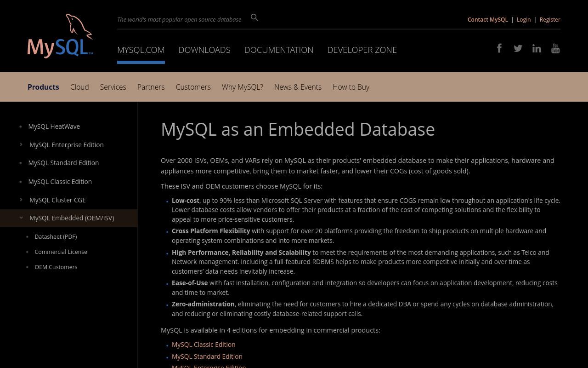Click the page heading MySQL as an Embedded Database
Screen dimensions: 588x368
tap(298, 129)
